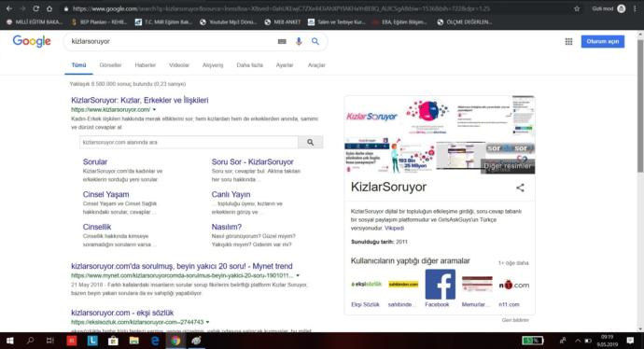The image size is (644, 349).
Task: Open Microsoft Store from taskbar
Action: 113,341
